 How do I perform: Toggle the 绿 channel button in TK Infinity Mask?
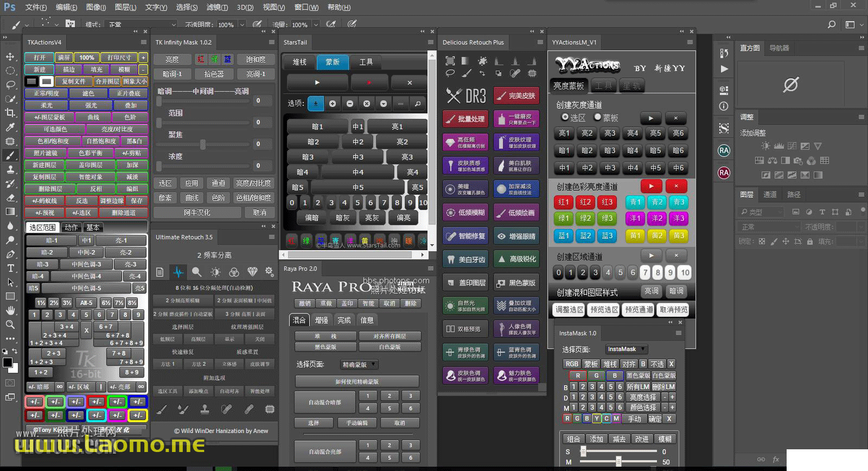coord(214,59)
